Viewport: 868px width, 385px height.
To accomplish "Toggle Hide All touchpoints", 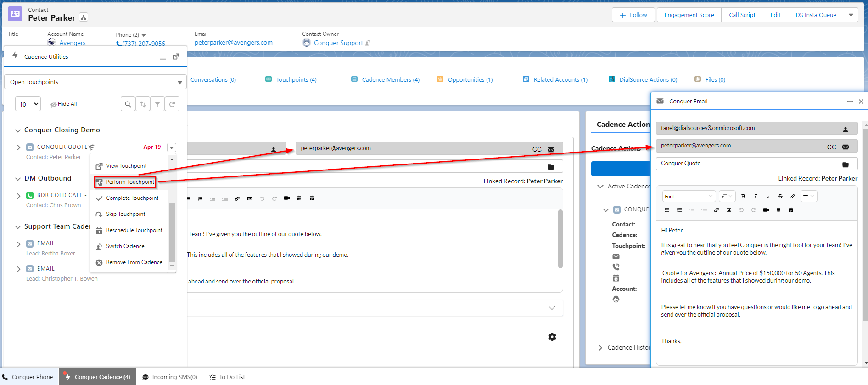I will click(x=64, y=104).
